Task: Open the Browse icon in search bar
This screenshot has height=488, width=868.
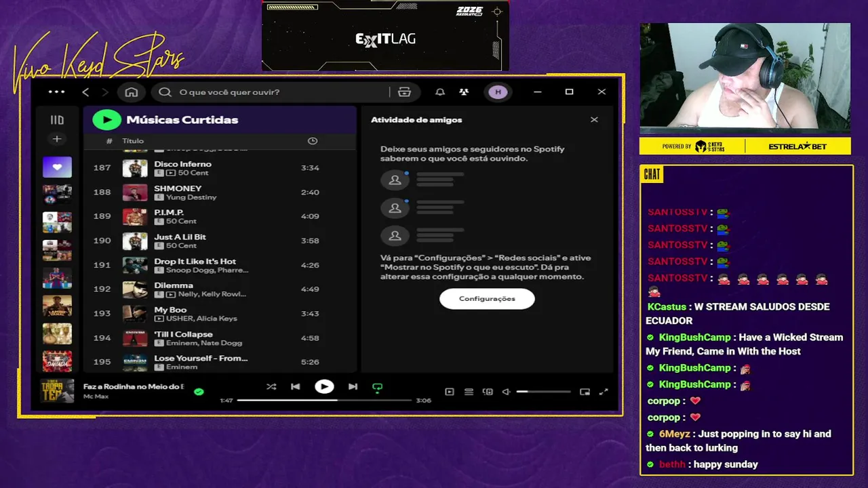Action: 405,92
